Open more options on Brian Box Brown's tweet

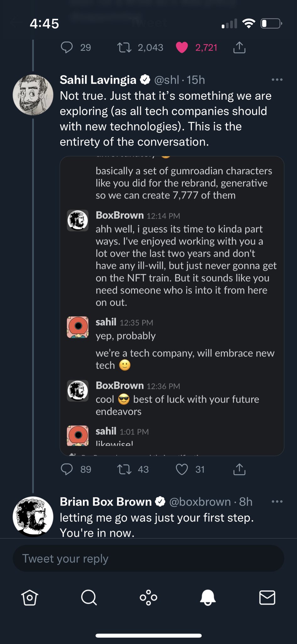[277, 502]
